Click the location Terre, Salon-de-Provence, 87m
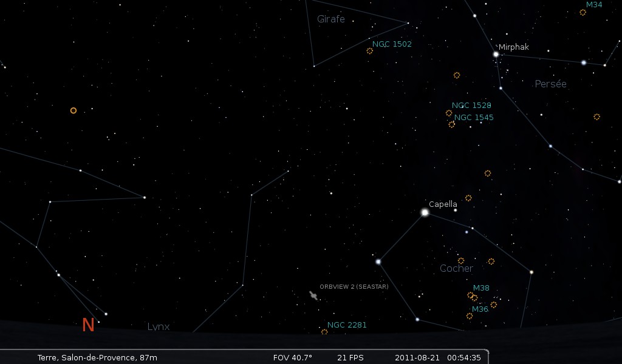Viewport: 622px width, 364px height. point(97,358)
